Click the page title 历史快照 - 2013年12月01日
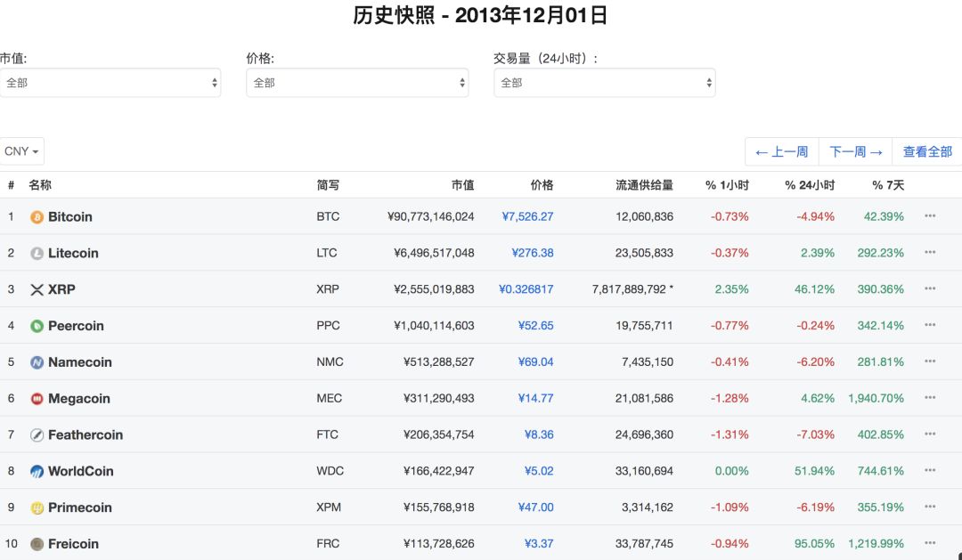Screen dimensions: 962x560 click(480, 15)
